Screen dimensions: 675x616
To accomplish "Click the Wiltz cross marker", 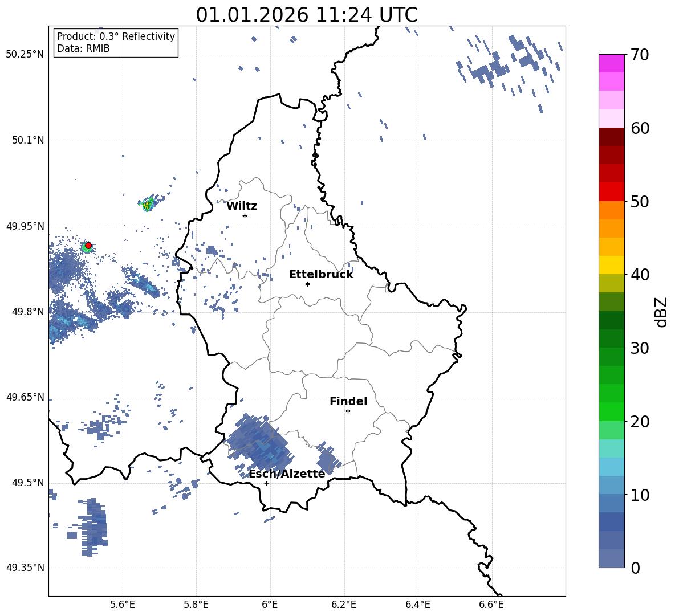I will [x=245, y=215].
